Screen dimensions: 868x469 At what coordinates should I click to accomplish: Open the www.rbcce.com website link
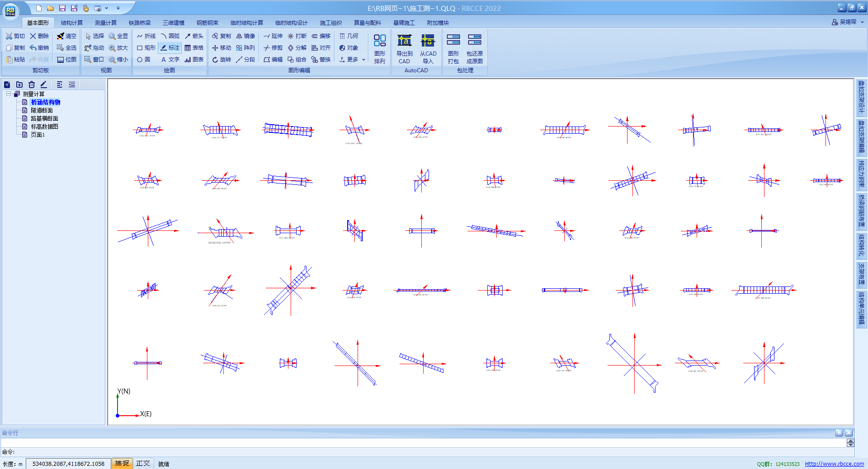[x=834, y=464]
